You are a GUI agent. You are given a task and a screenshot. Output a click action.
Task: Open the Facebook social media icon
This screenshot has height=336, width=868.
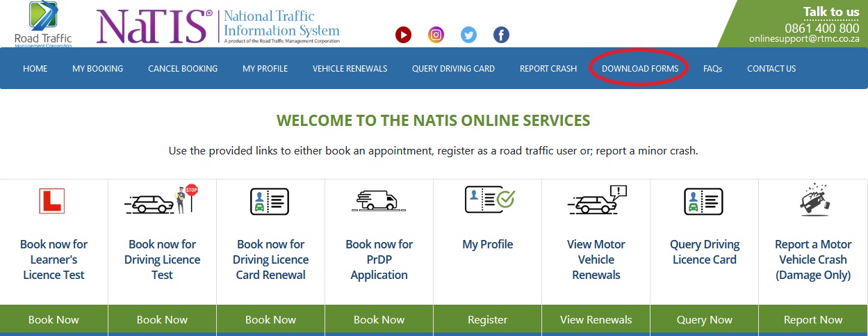pyautogui.click(x=501, y=35)
